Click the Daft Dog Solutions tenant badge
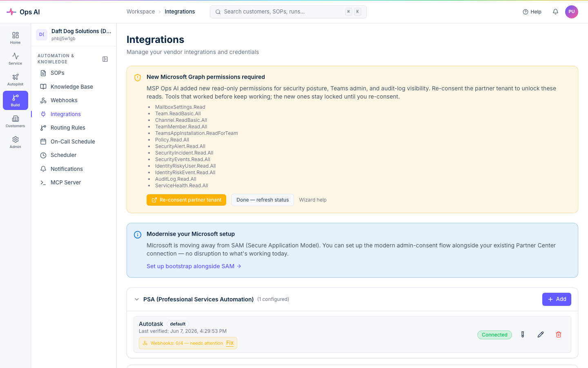588x368 pixels. (x=42, y=35)
